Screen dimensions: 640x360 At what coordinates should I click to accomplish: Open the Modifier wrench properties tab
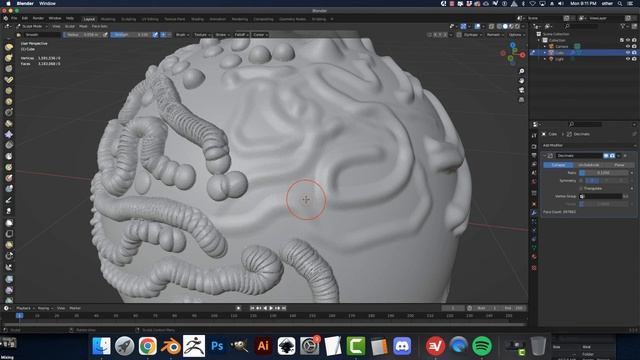(534, 213)
